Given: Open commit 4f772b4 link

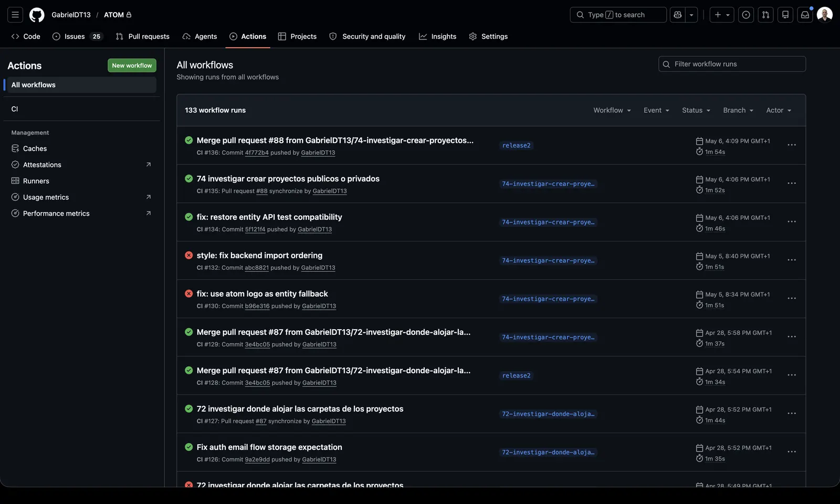Looking at the screenshot, I should point(257,153).
